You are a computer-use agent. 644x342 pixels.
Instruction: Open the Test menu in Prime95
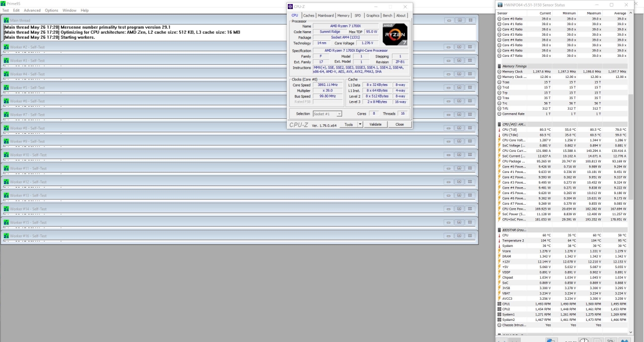tap(6, 10)
